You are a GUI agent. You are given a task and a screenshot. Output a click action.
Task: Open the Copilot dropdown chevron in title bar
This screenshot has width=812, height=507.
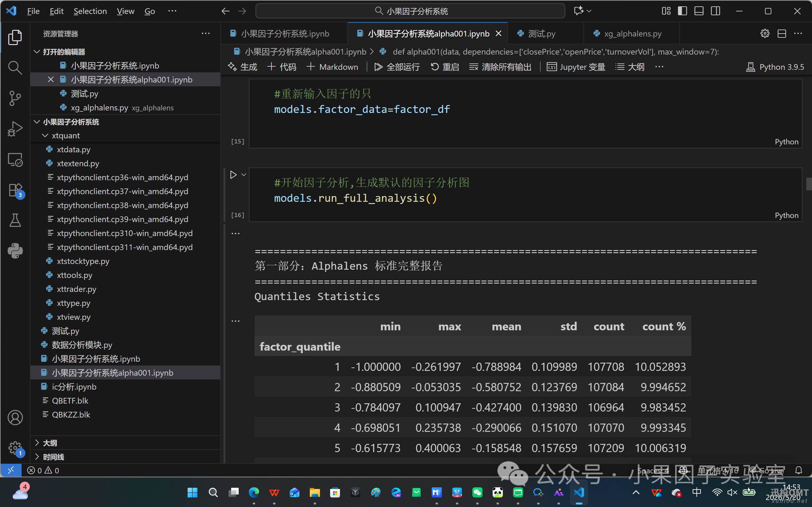coord(589,11)
